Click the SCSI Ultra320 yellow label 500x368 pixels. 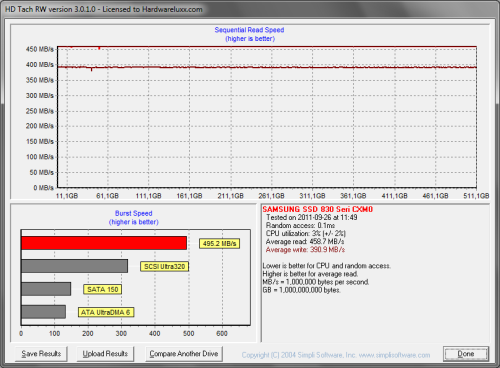tap(164, 267)
